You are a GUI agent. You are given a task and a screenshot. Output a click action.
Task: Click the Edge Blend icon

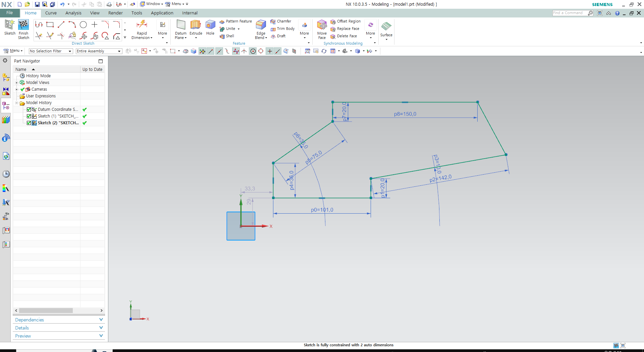click(261, 25)
